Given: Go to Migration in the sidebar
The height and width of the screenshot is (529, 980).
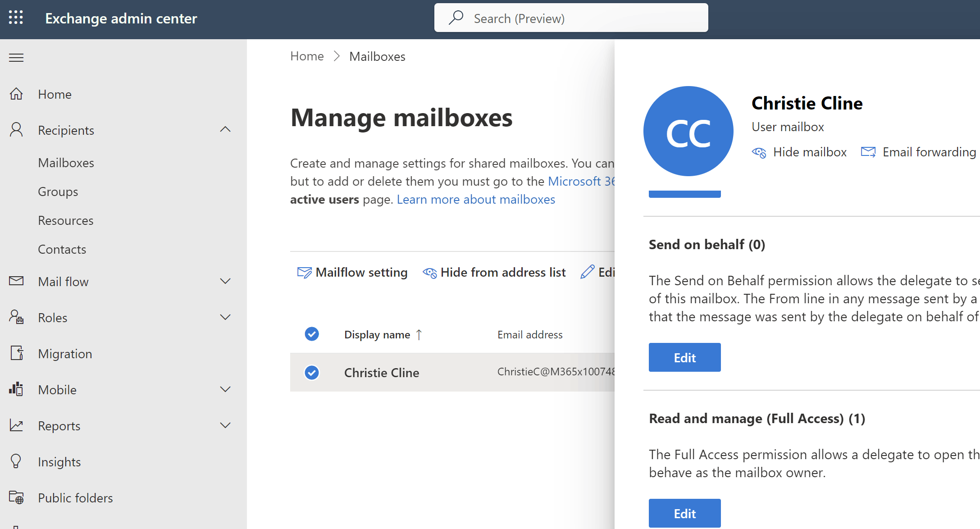Looking at the screenshot, I should click(x=65, y=354).
